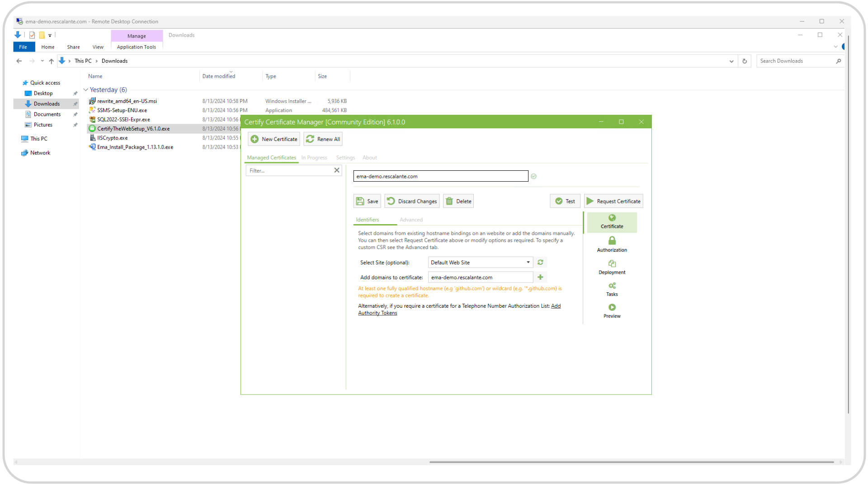
Task: Open the View ribbon tab
Action: click(x=98, y=47)
